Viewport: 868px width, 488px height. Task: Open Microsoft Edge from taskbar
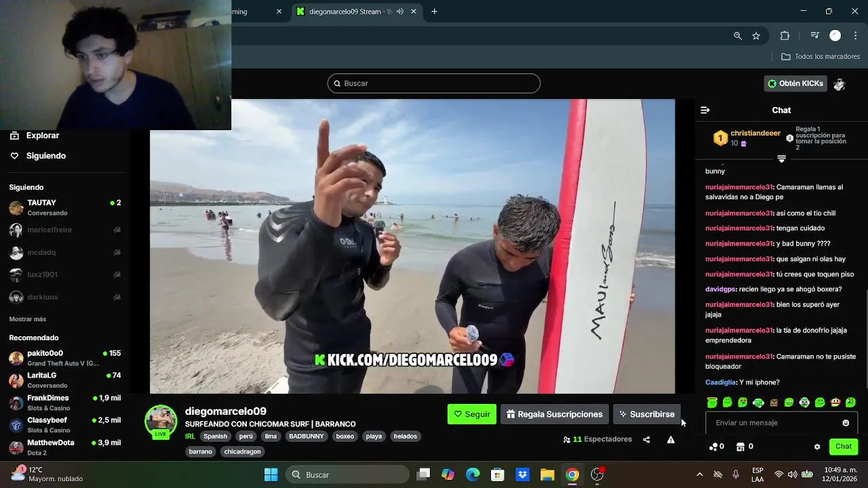[473, 474]
